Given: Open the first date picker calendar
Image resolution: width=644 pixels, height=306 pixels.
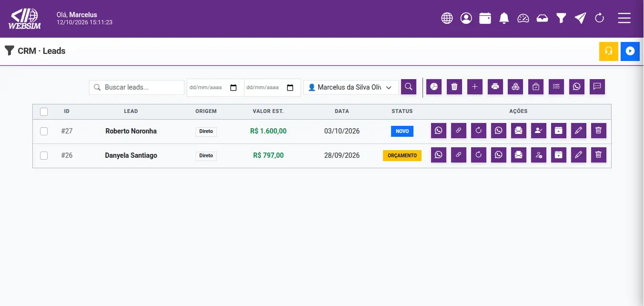Looking at the screenshot, I should [x=233, y=88].
